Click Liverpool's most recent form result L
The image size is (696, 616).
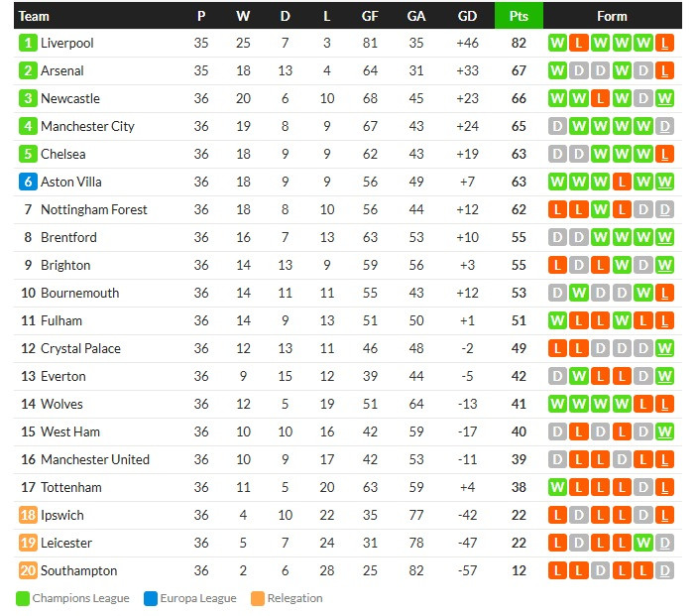[x=664, y=43]
